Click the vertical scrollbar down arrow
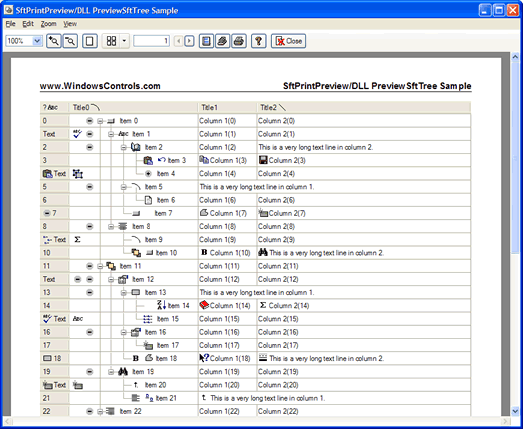The width and height of the screenshot is (523, 429). tap(515, 411)
